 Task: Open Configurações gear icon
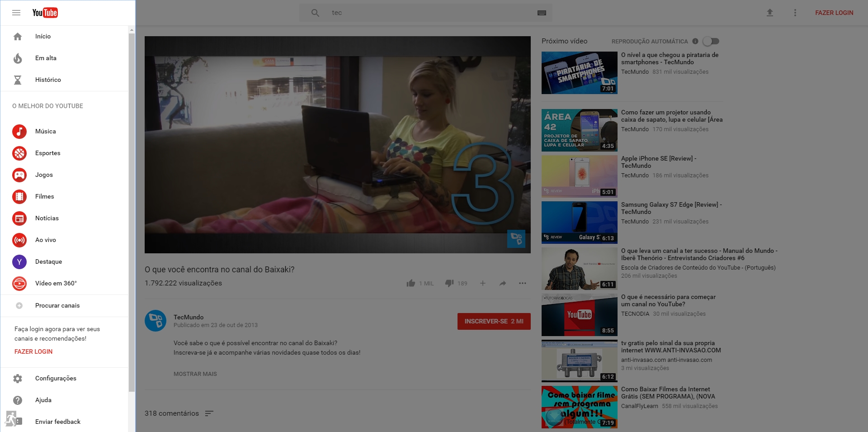(18, 379)
